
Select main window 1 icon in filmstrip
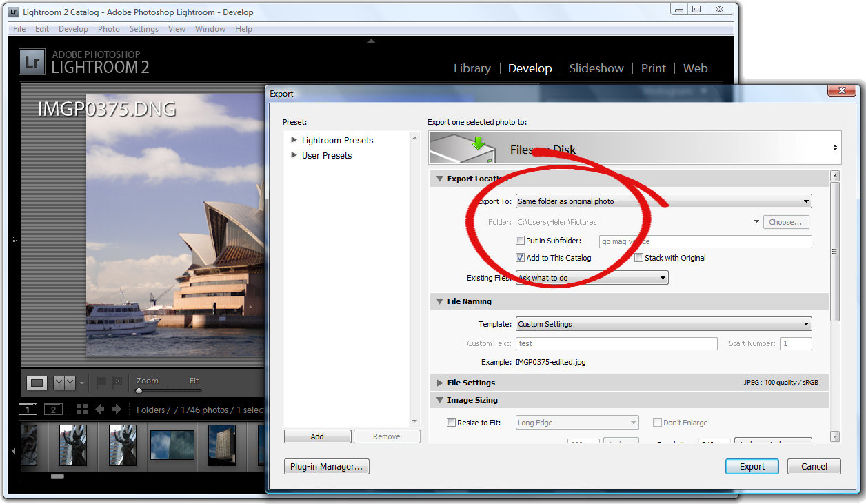[28, 410]
